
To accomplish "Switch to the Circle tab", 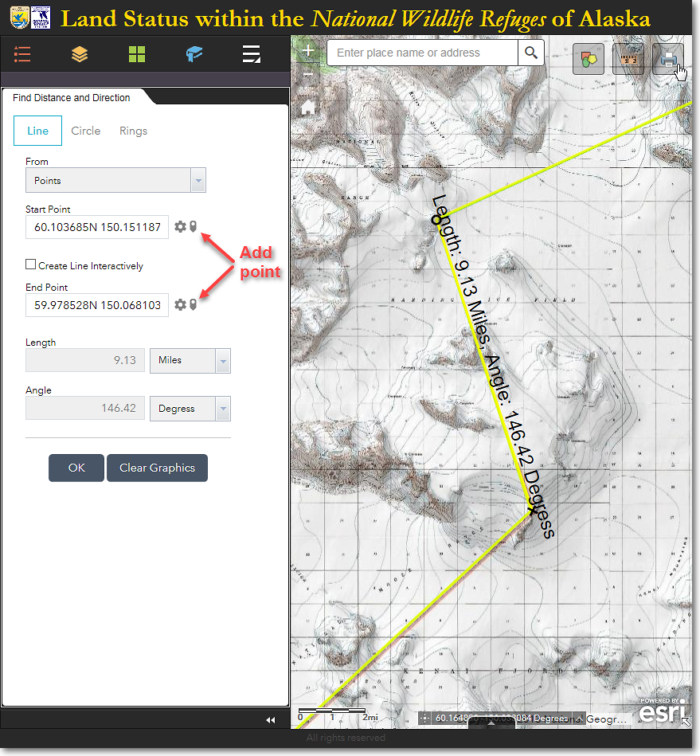I will coord(86,131).
